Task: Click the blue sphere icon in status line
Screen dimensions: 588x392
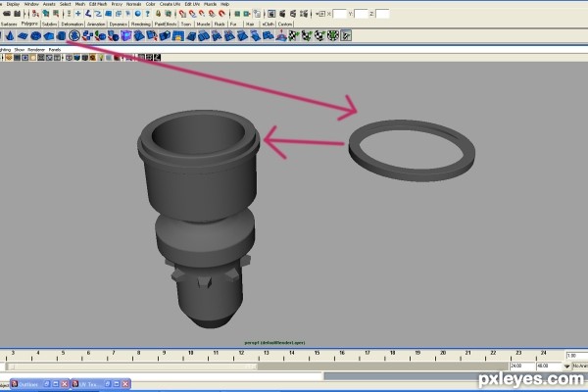Action: [138, 14]
